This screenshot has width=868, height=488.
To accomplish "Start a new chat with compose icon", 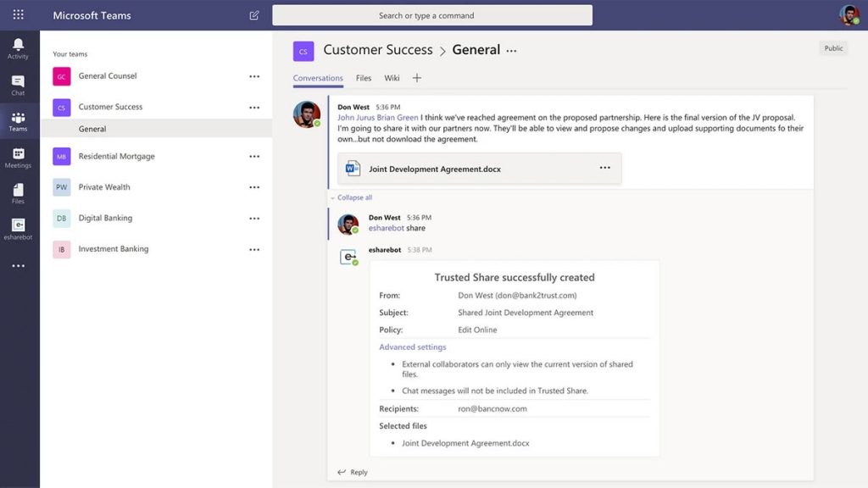I will pyautogui.click(x=253, y=14).
